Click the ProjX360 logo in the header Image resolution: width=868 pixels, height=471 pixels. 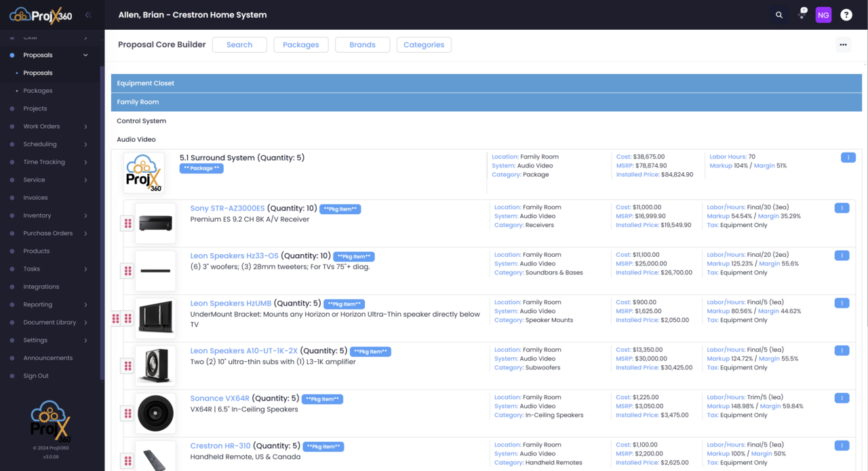pyautogui.click(x=39, y=14)
